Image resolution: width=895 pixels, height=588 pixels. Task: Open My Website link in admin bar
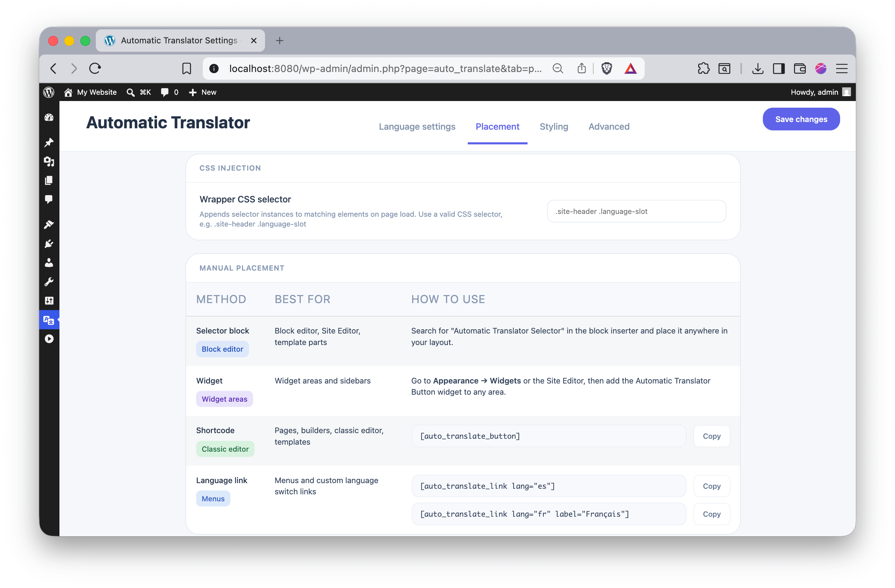(90, 92)
